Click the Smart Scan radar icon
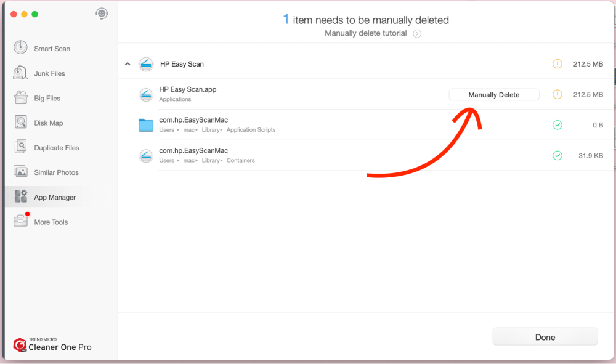This screenshot has width=616, height=364. pyautogui.click(x=20, y=47)
